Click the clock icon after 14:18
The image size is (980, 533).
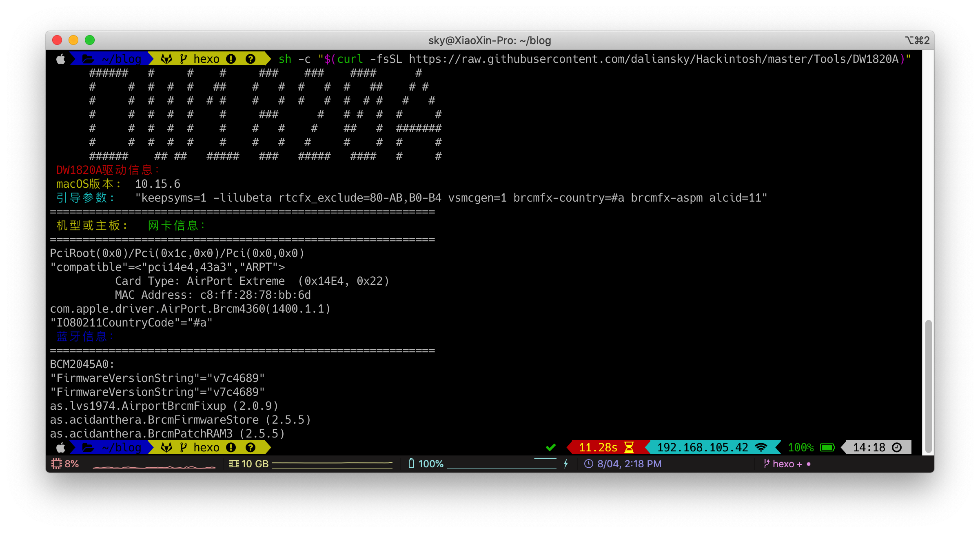point(897,448)
